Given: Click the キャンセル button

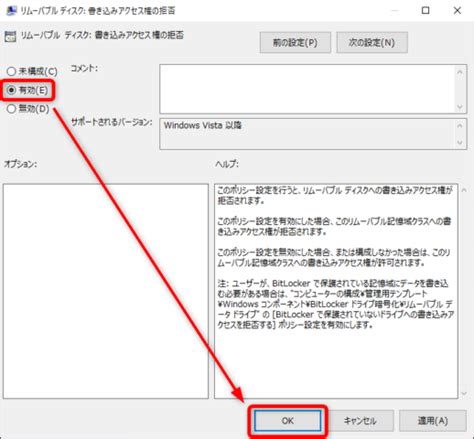Looking at the screenshot, I should 360,421.
